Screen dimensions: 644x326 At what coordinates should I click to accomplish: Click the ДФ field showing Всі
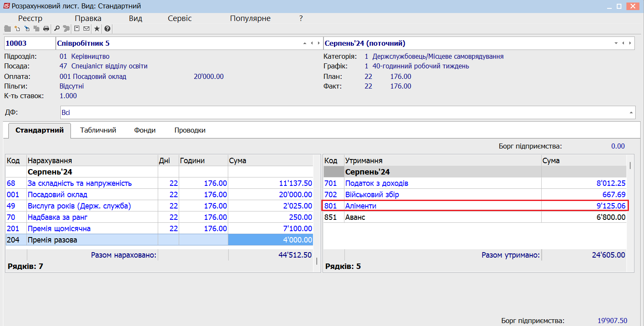(x=348, y=112)
